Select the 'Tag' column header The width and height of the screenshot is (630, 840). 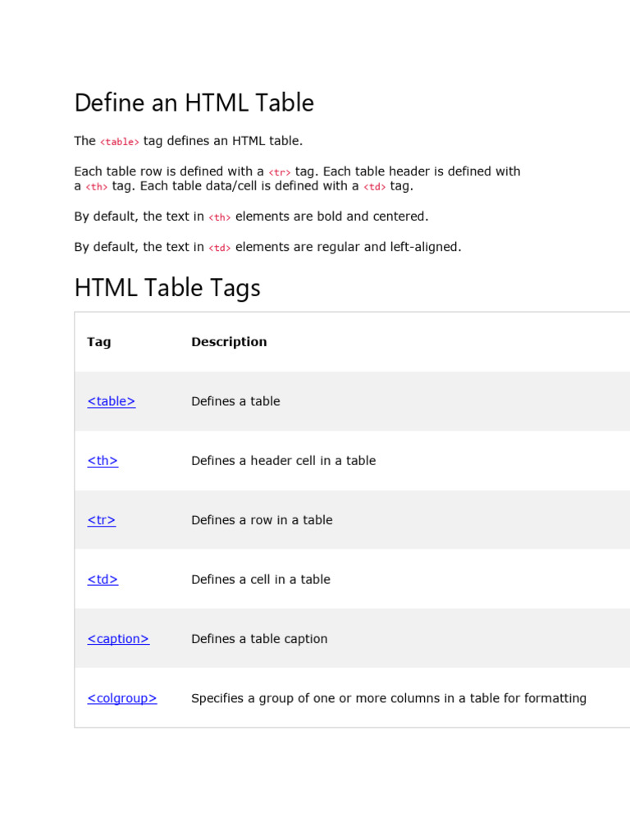point(98,342)
